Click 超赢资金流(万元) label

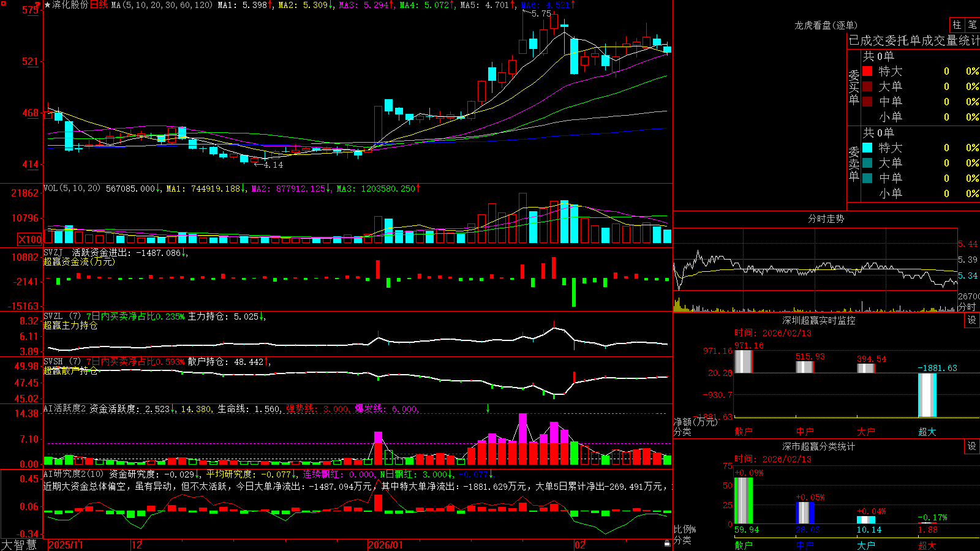[79, 261]
